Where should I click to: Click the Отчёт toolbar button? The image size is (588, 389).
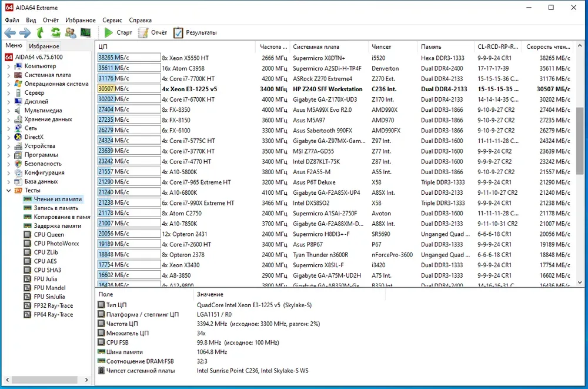(x=153, y=33)
